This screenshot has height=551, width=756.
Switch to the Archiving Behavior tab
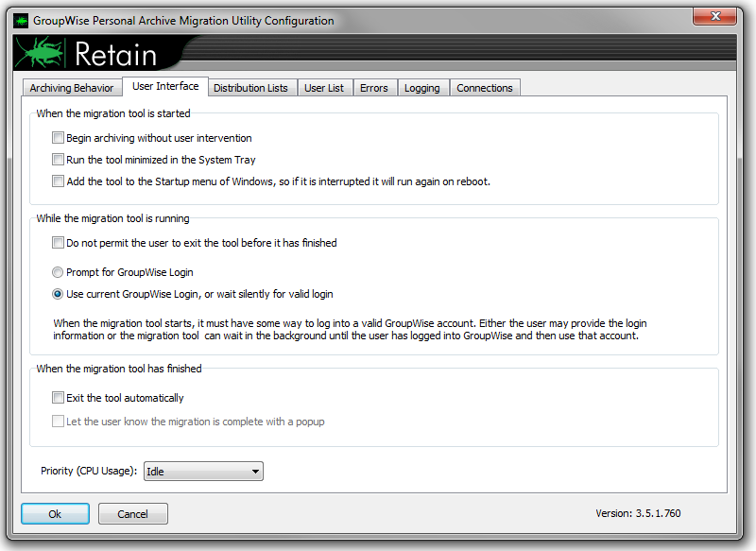coord(72,88)
